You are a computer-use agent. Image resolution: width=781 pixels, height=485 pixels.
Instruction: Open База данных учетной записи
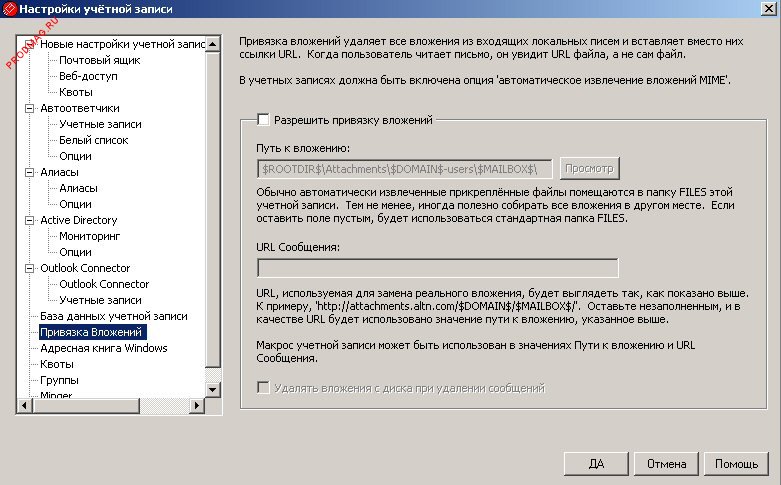point(113,316)
